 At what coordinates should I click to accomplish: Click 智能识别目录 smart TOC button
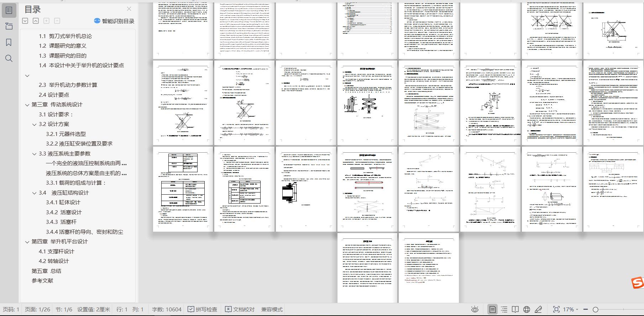click(114, 21)
